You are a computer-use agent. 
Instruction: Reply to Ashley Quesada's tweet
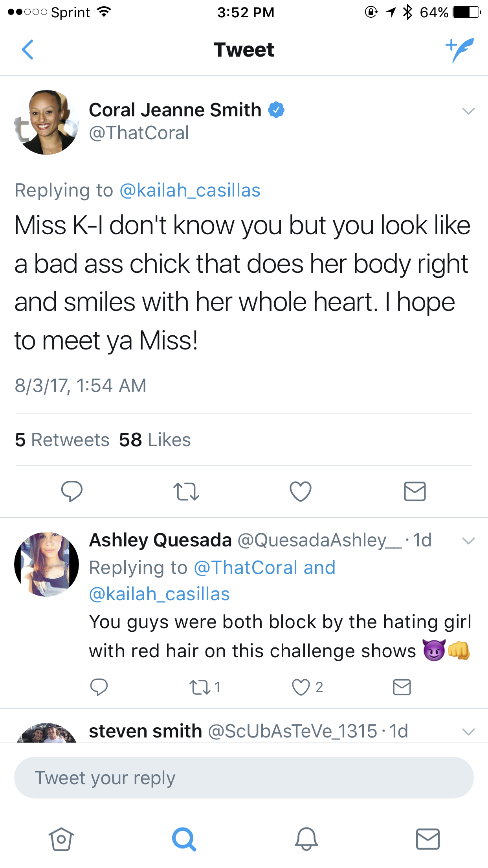99,687
